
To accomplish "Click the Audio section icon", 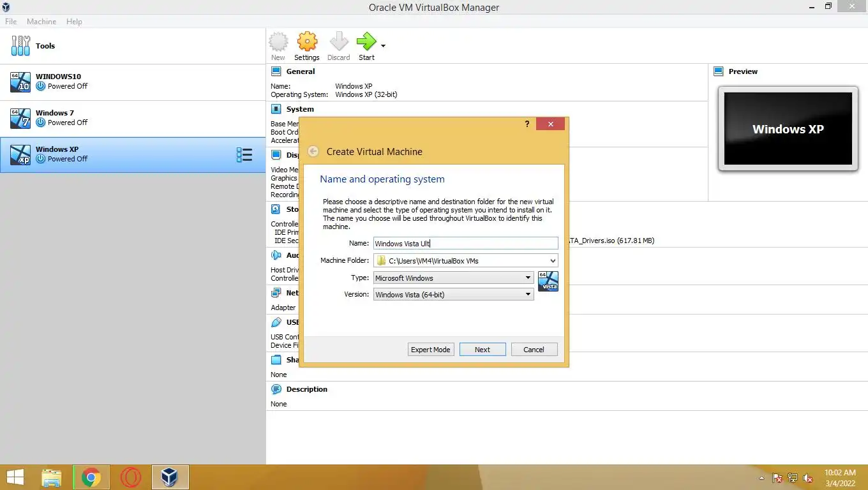I will coord(276,255).
